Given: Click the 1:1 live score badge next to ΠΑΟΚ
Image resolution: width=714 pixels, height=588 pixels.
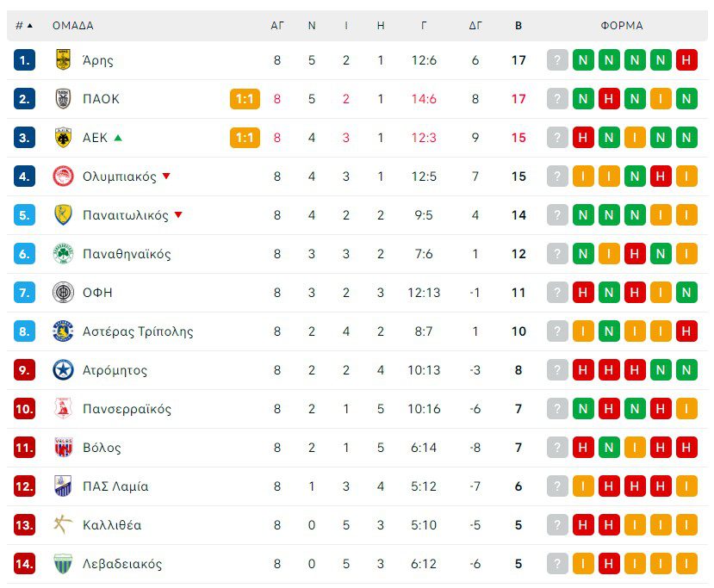Looking at the screenshot, I should coord(245,99).
